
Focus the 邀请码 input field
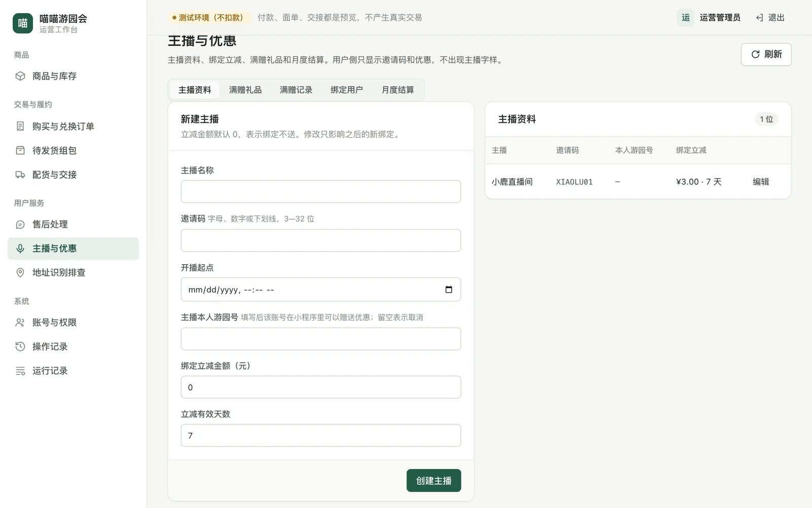click(321, 240)
